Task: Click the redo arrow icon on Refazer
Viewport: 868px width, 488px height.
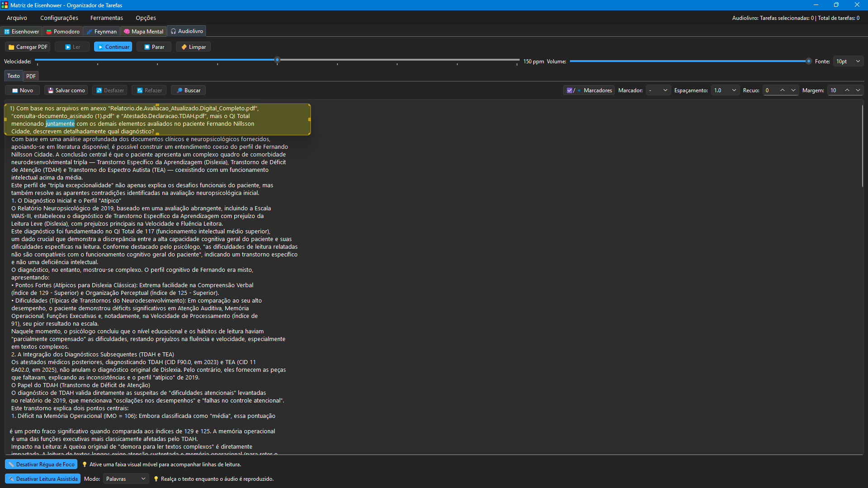Action: click(x=140, y=90)
